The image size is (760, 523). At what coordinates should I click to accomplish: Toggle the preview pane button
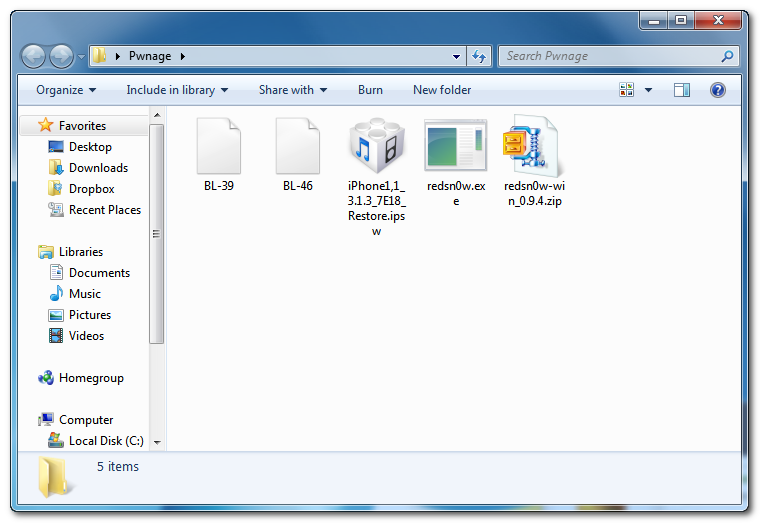click(682, 90)
